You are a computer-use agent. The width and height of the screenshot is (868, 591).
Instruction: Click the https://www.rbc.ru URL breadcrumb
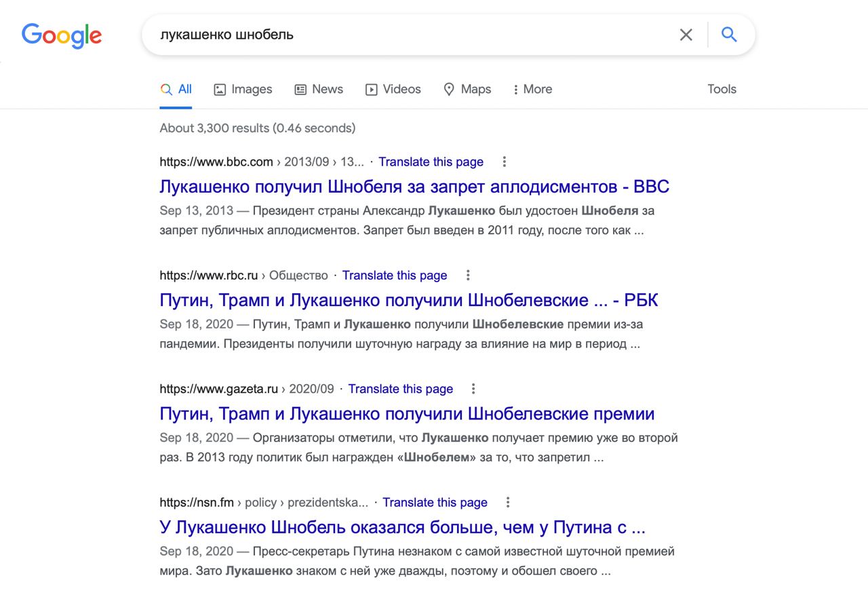click(x=209, y=275)
